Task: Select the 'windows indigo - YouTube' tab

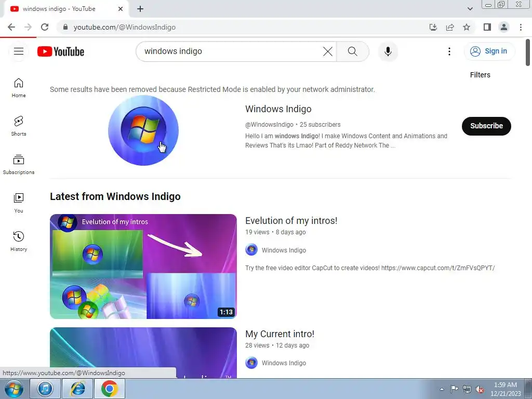Action: (x=64, y=9)
